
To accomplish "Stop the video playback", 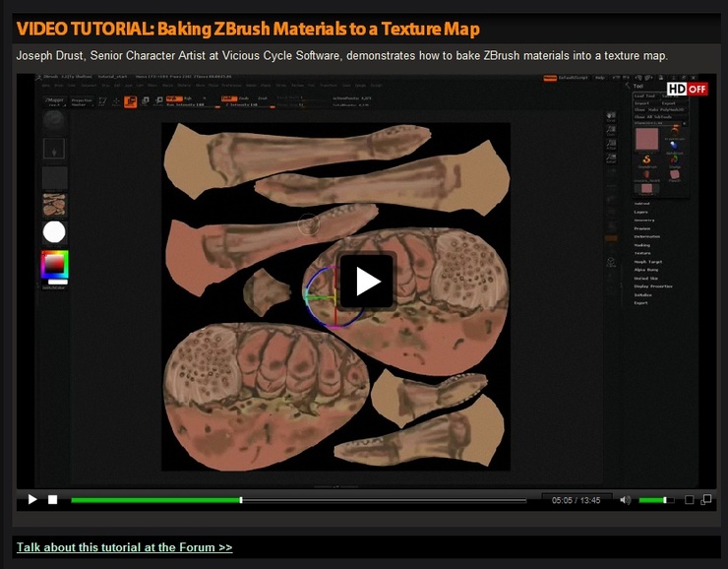I will (x=52, y=499).
